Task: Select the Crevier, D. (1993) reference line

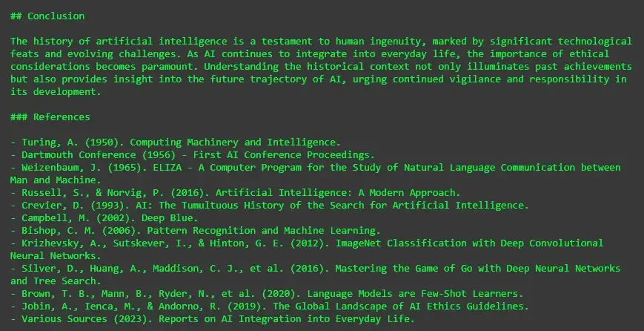Action: click(270, 205)
